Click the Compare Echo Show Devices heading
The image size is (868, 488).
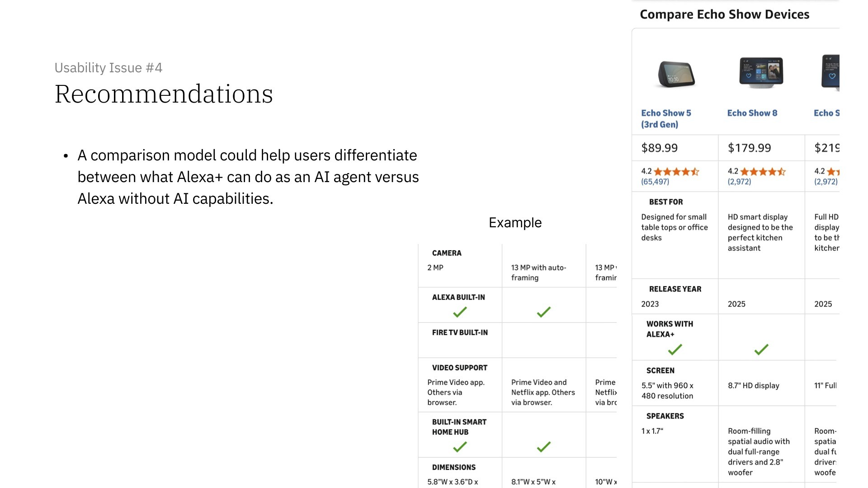coord(725,14)
